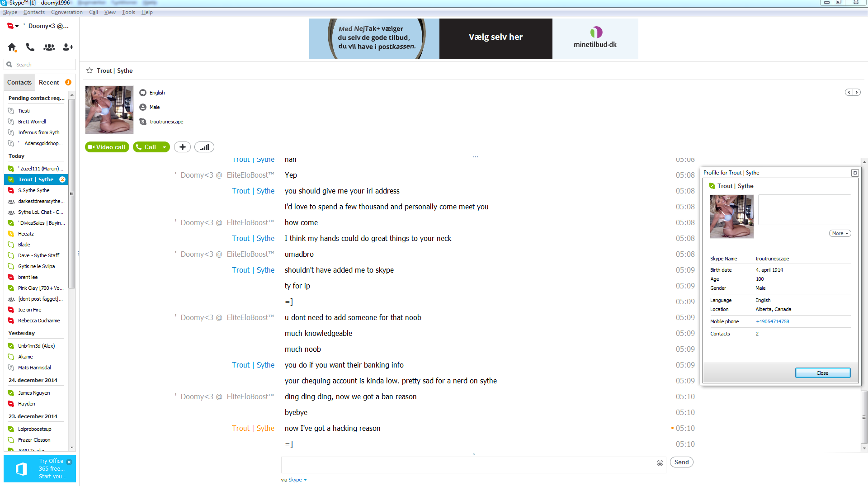Open the Contacts menu in menu bar
The image size is (868, 486).
(x=34, y=12)
